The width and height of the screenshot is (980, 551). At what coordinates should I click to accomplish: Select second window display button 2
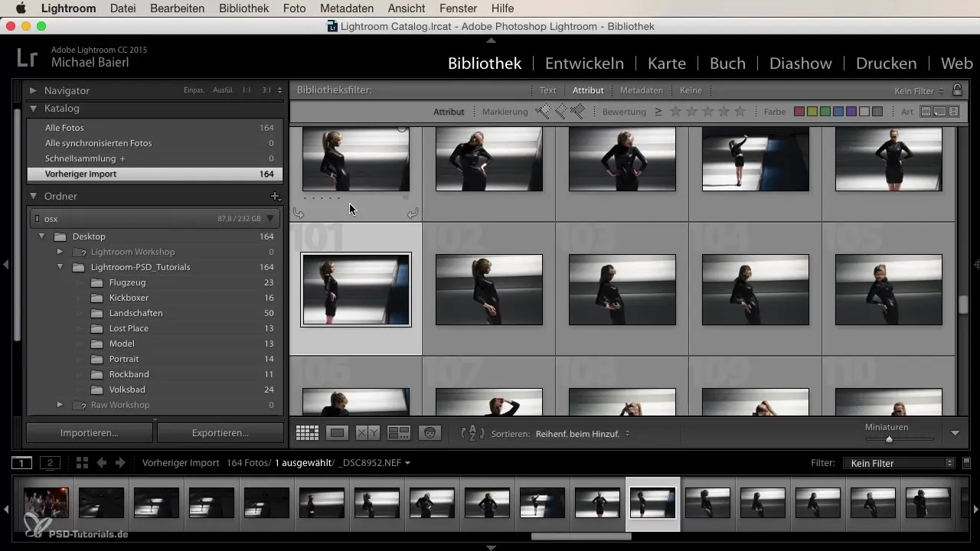point(50,463)
